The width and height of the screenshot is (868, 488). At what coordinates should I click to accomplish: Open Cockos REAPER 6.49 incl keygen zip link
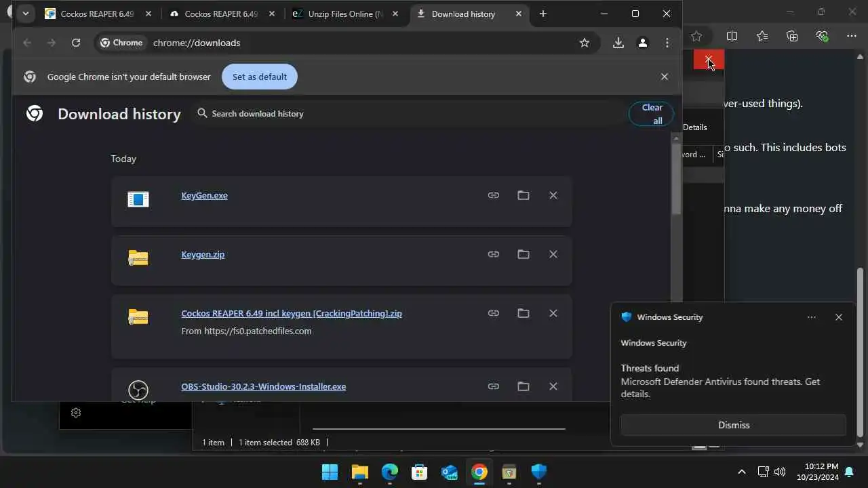click(292, 313)
